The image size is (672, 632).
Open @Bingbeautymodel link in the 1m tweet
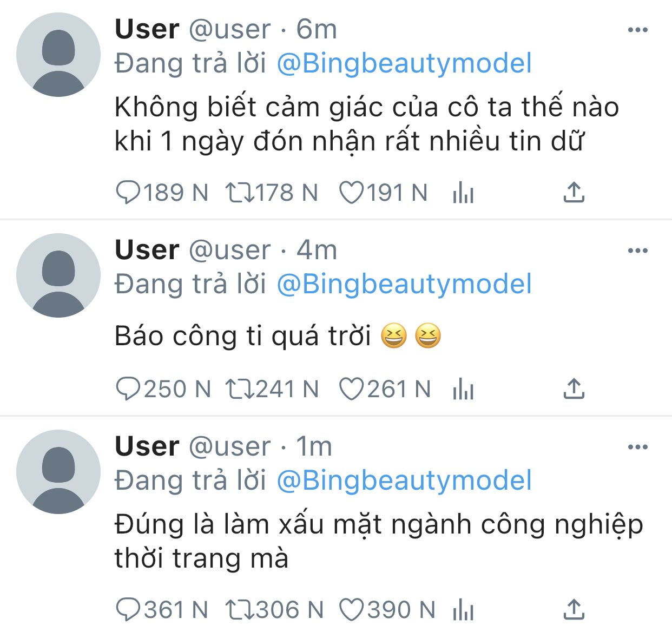404,481
